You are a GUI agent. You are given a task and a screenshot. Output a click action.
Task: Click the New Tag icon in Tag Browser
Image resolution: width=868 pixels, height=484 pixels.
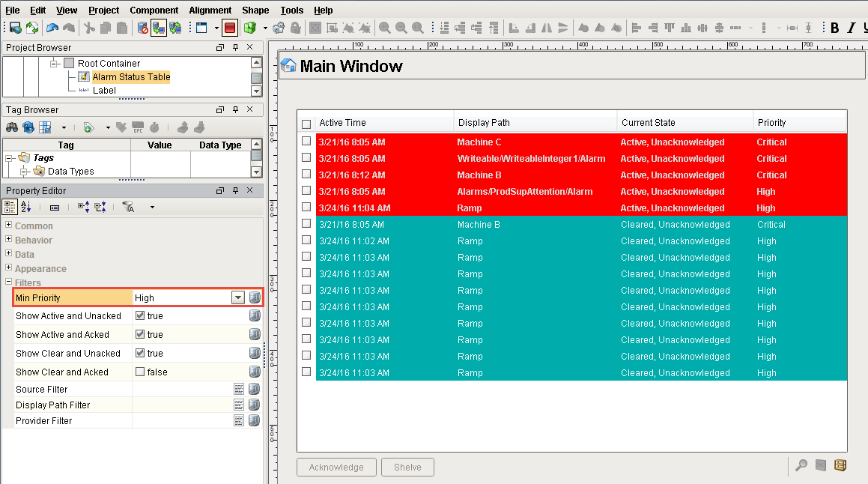click(x=88, y=127)
